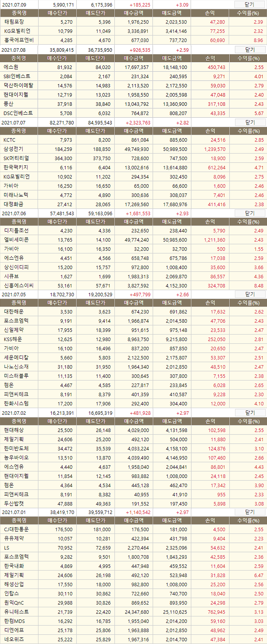Close the 2021.07.05 detail table
The height and width of the screenshot is (644, 267).
coord(250,294)
